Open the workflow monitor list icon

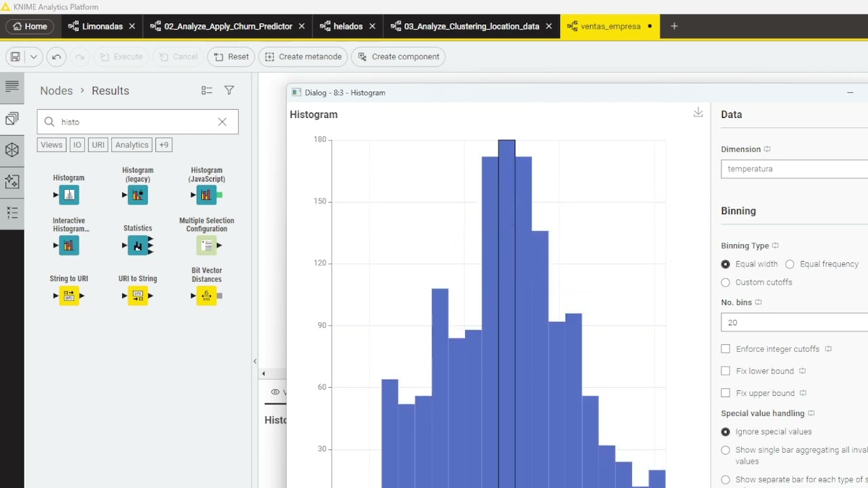pyautogui.click(x=12, y=213)
